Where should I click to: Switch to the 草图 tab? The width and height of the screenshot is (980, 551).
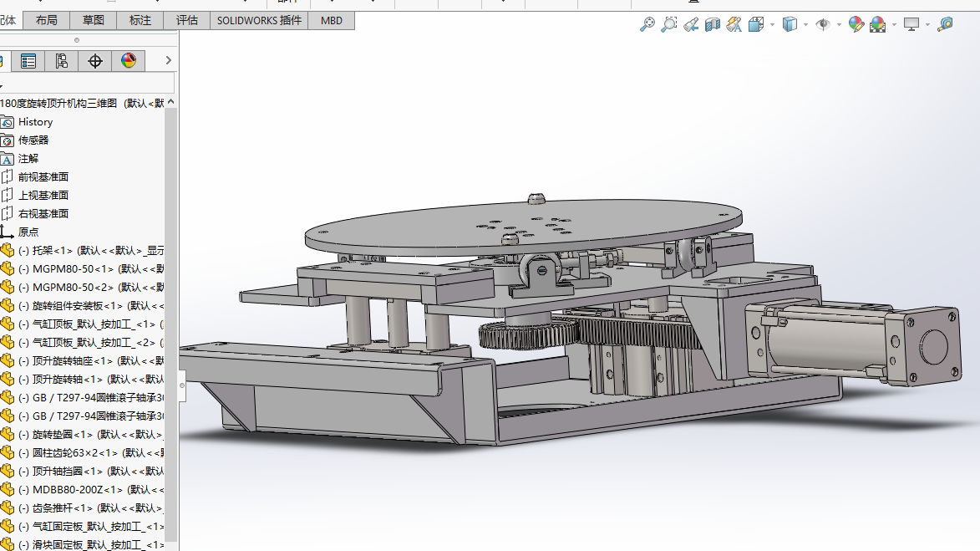tap(94, 20)
